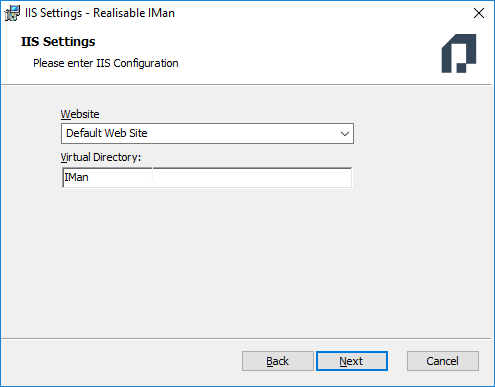The height and width of the screenshot is (387, 495).
Task: Click into the Virtual Directory text field
Action: point(207,178)
